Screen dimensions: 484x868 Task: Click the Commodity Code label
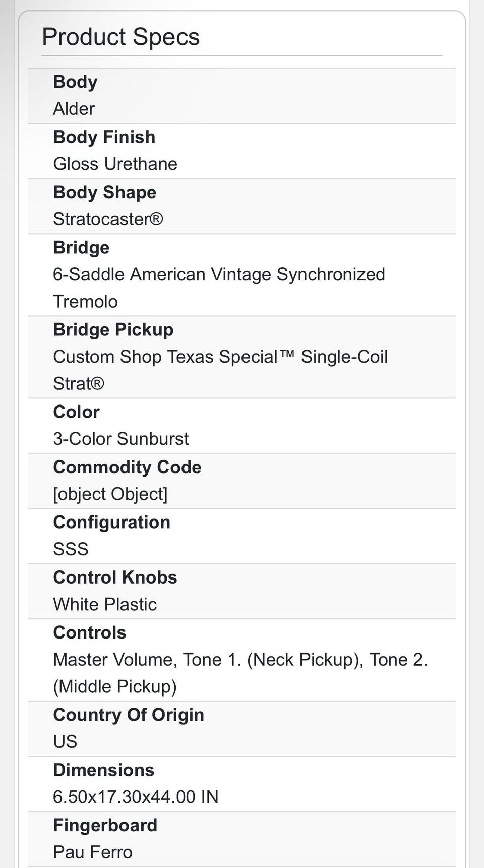[127, 467]
